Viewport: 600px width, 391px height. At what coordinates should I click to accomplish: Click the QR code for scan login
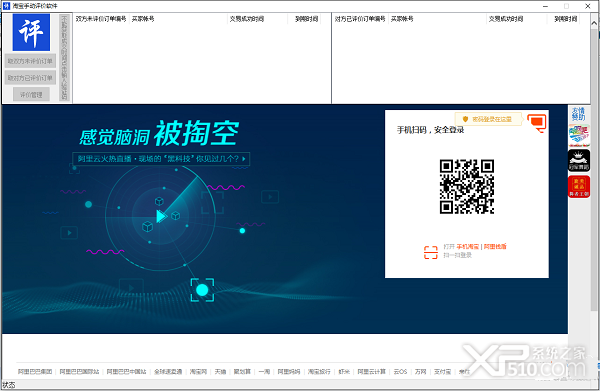point(466,186)
